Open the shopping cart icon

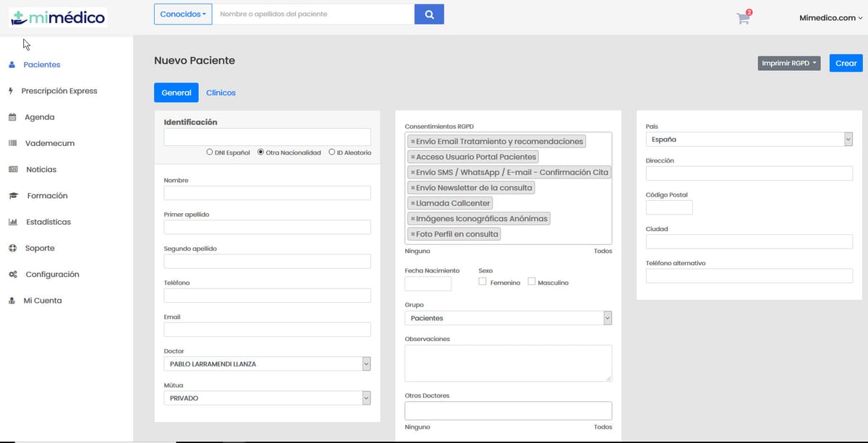point(743,18)
